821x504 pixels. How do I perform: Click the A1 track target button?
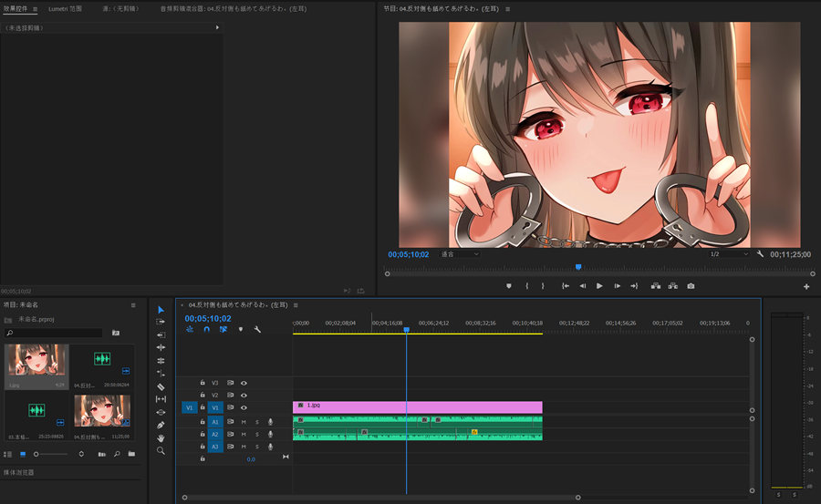click(215, 422)
